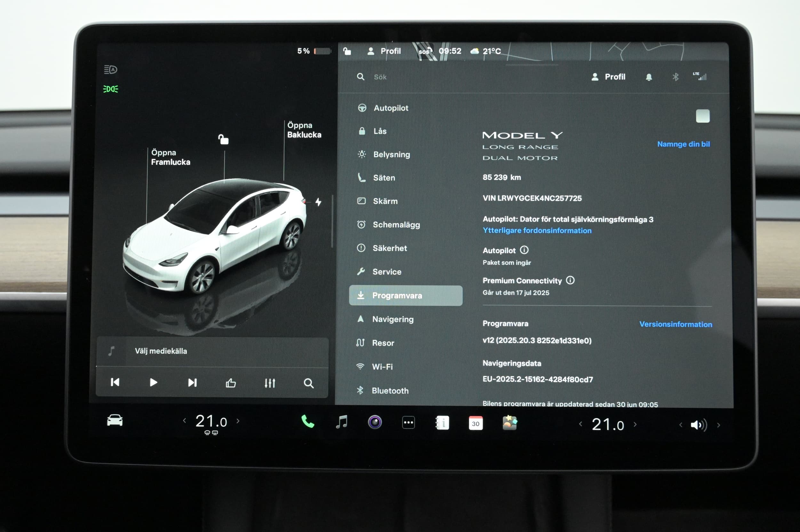The height and width of the screenshot is (532, 800).
Task: Tap Profil in the top status bar
Action: tap(384, 51)
